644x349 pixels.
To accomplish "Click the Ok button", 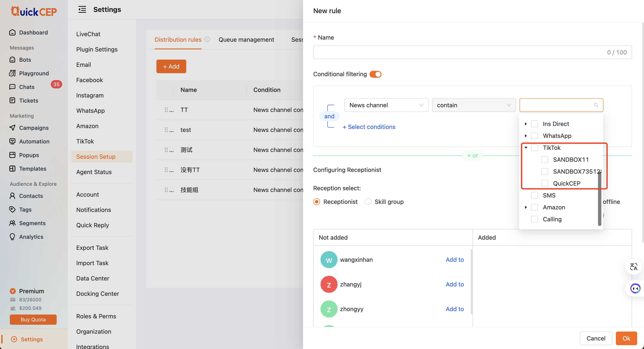I will [x=626, y=338].
